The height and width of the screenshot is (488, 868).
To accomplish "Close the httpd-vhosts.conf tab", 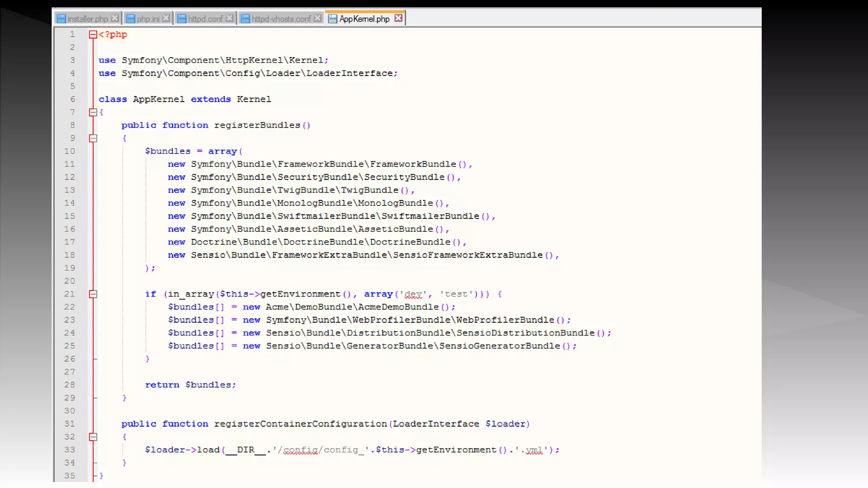I will [317, 18].
